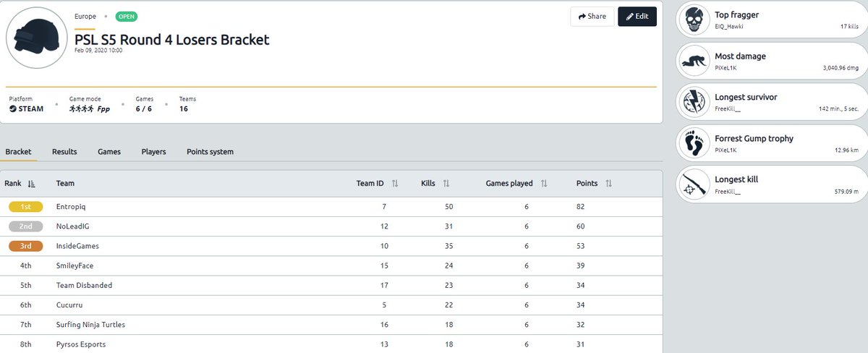Switch to the Results tab
The height and width of the screenshot is (353, 868).
point(64,152)
